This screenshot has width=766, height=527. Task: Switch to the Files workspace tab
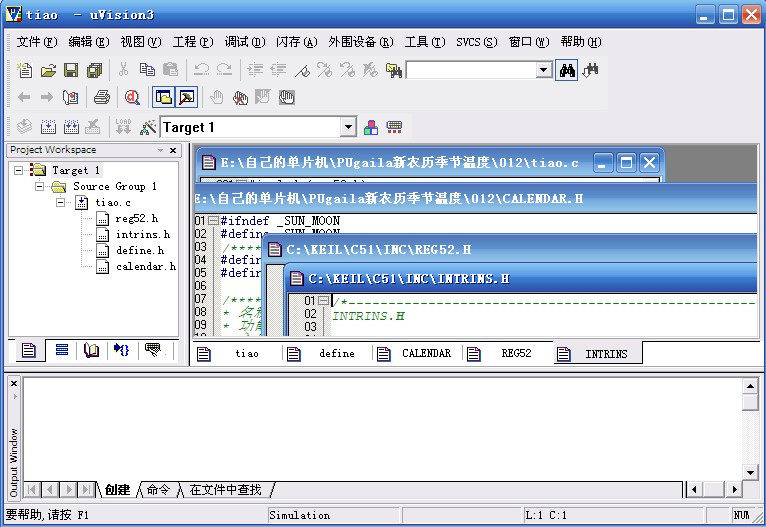coord(29,350)
